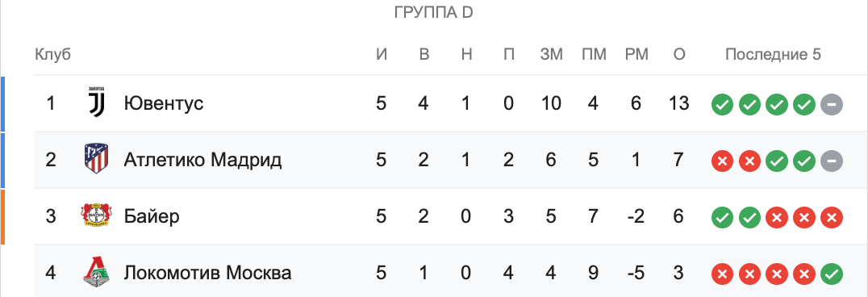Click the РМ goal difference header
Viewport: 868px width, 297px height.
pyautogui.click(x=636, y=54)
